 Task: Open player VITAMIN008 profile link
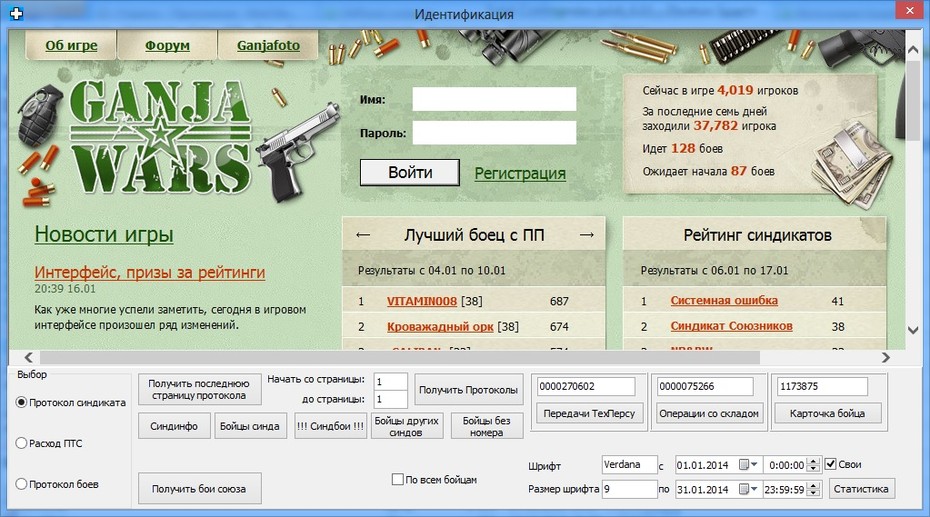pyautogui.click(x=422, y=301)
